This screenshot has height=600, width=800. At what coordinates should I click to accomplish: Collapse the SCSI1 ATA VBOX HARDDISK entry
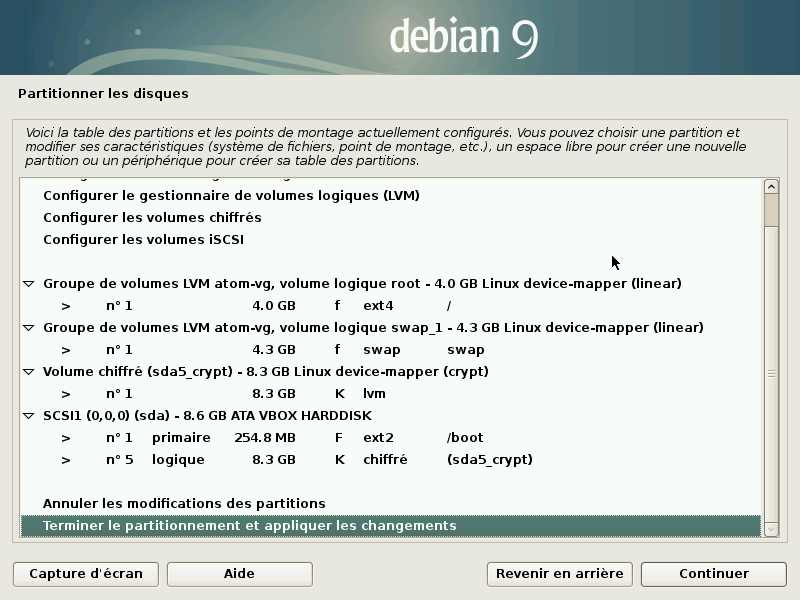(28, 415)
